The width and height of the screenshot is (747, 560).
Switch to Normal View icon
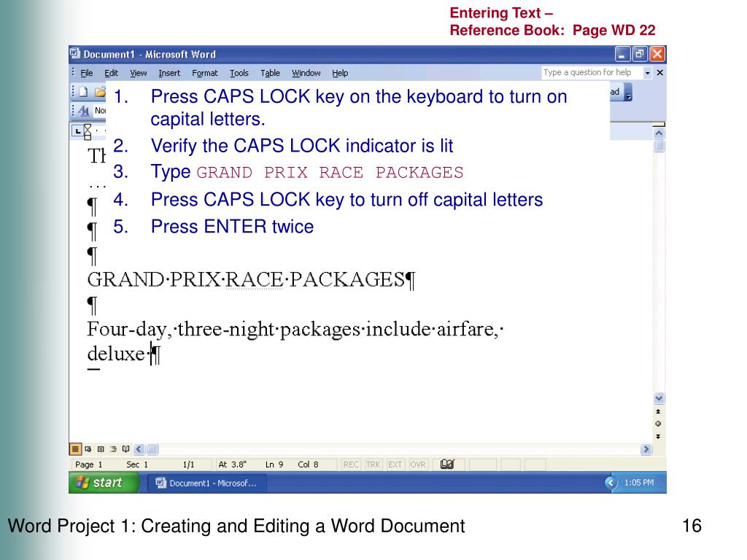point(75,449)
